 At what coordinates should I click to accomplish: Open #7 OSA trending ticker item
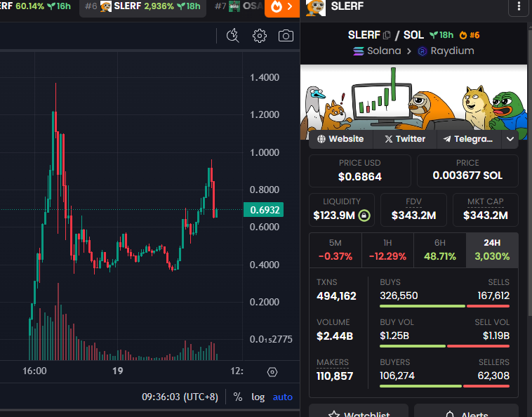(239, 7)
